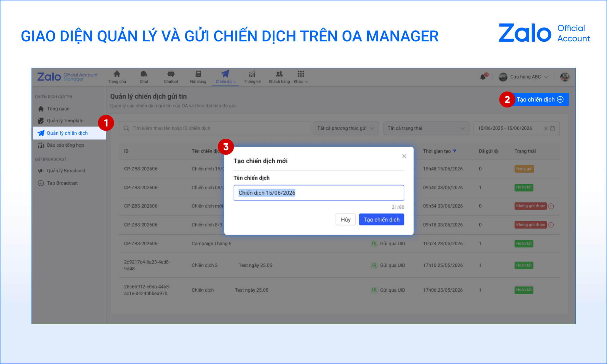Click the info icon next to Đã gửi
Screen dimensions: 607x364
[496, 151]
